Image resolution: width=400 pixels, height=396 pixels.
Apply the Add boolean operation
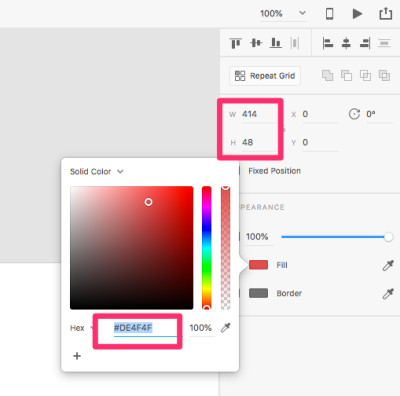coord(327,75)
